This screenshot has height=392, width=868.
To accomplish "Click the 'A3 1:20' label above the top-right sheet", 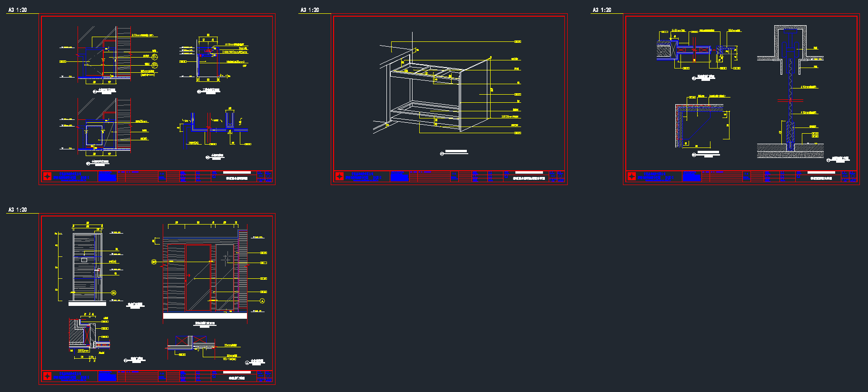I will [602, 10].
